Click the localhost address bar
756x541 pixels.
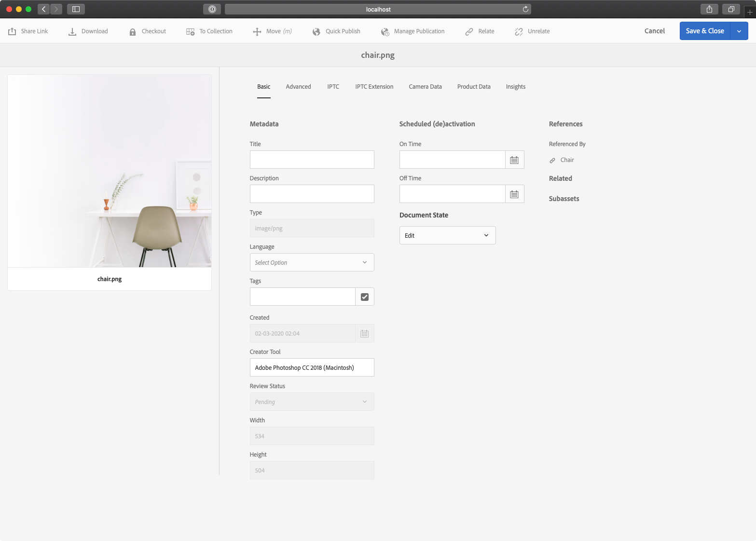(378, 9)
